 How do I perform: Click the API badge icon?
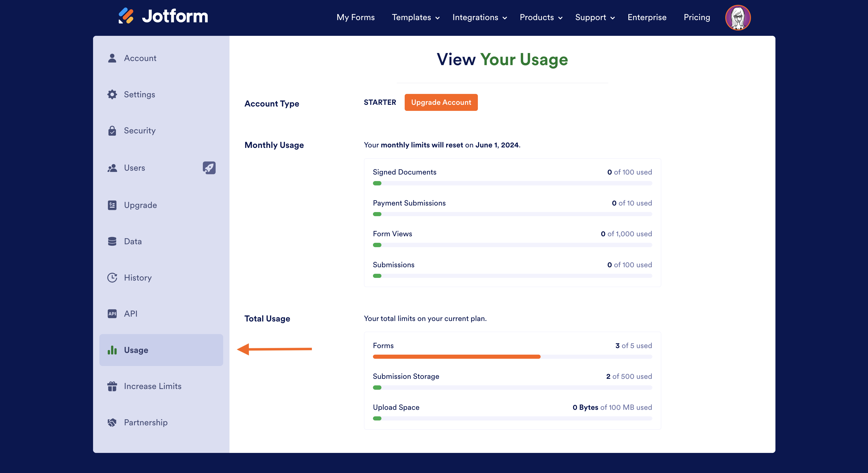coord(112,313)
